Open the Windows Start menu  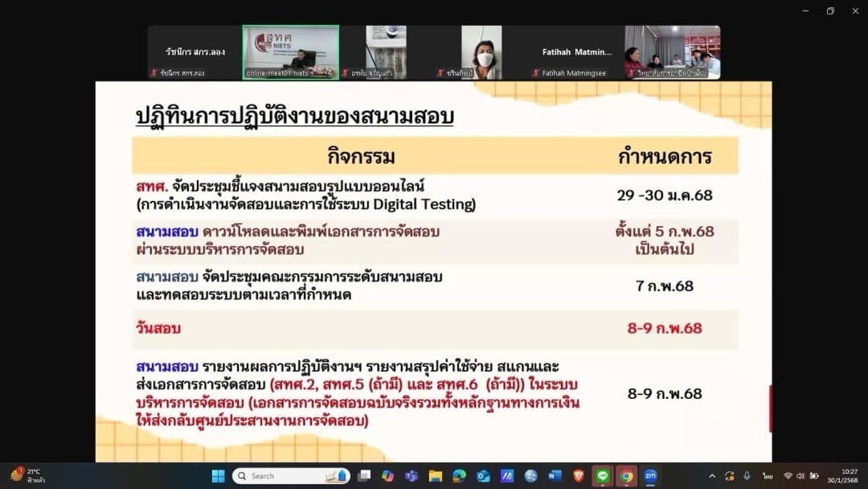[x=218, y=476]
